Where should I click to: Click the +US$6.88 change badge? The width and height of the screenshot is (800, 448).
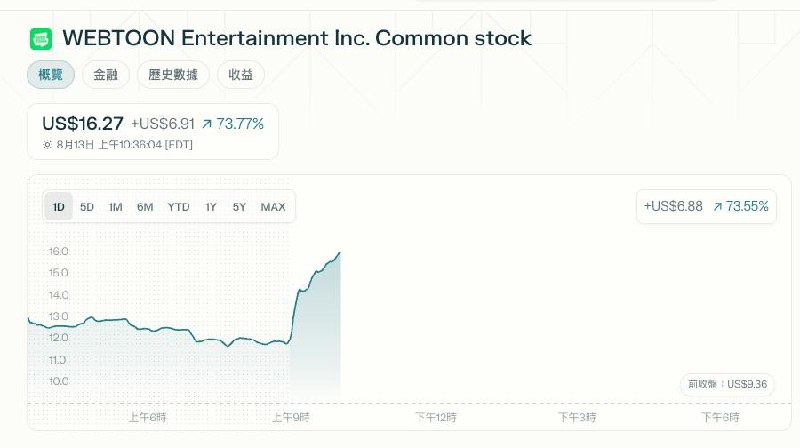point(674,207)
